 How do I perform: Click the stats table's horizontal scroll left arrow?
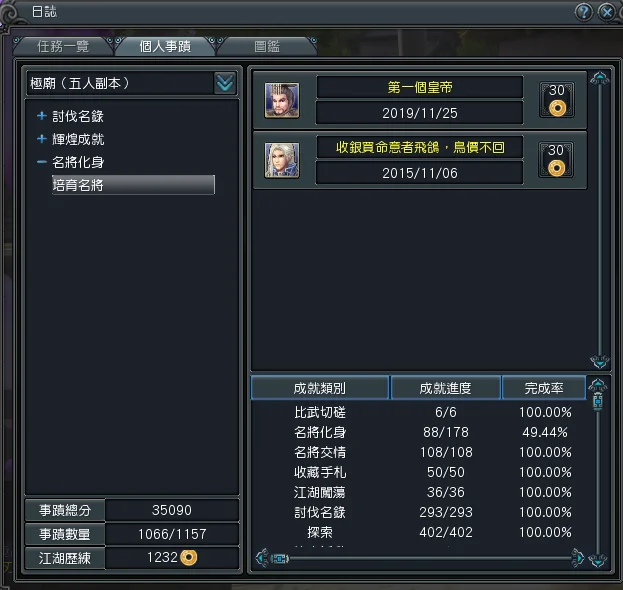tap(262, 558)
